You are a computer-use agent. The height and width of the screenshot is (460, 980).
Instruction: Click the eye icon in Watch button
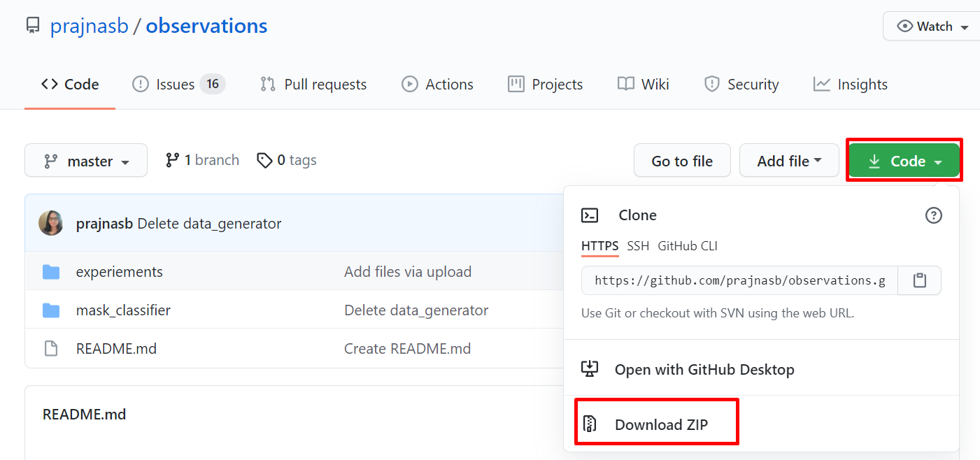[905, 27]
